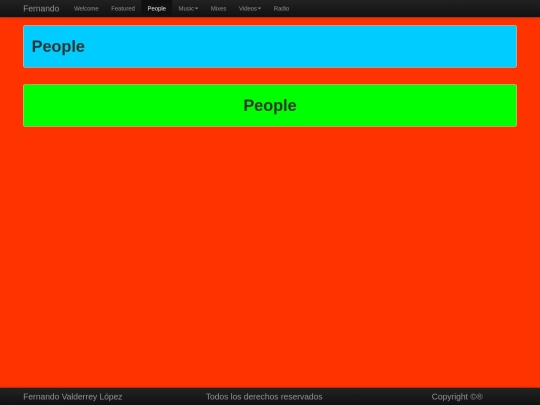540x405 pixels.
Task: Open the Fernando brand link
Action: click(x=41, y=9)
